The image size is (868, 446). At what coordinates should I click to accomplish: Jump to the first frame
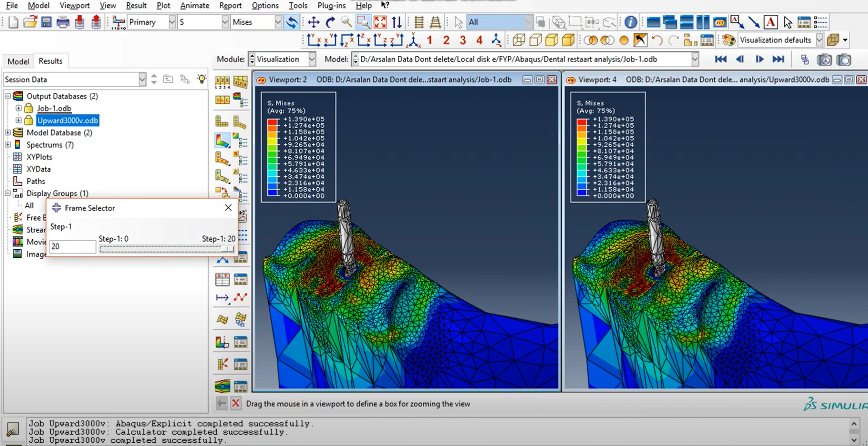tap(720, 59)
